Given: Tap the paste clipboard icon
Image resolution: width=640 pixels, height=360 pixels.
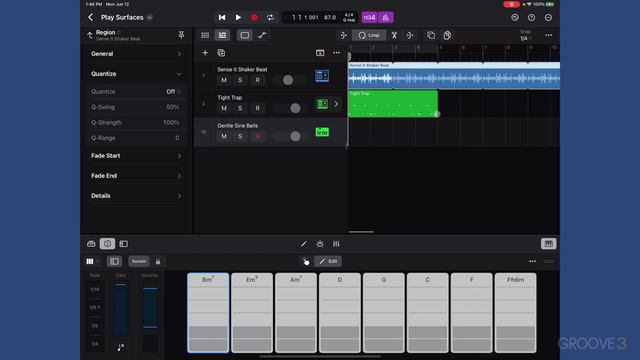Looking at the screenshot, I should point(447,35).
